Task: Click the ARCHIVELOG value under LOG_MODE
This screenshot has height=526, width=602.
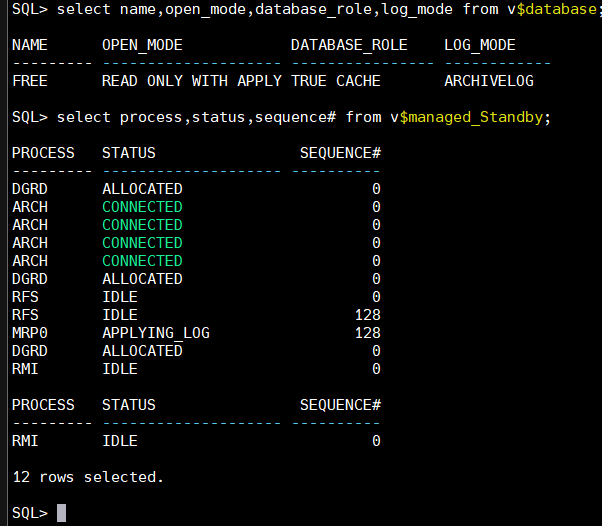Action: point(489,81)
